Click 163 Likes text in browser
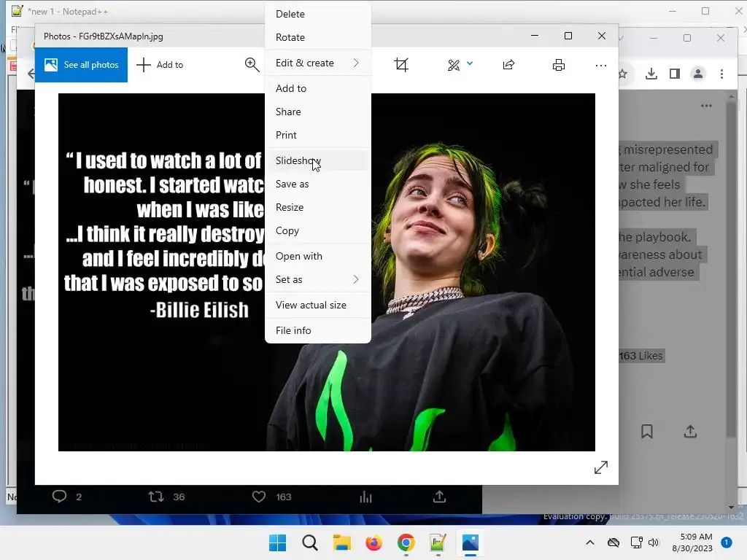The image size is (747, 560). tap(640, 356)
